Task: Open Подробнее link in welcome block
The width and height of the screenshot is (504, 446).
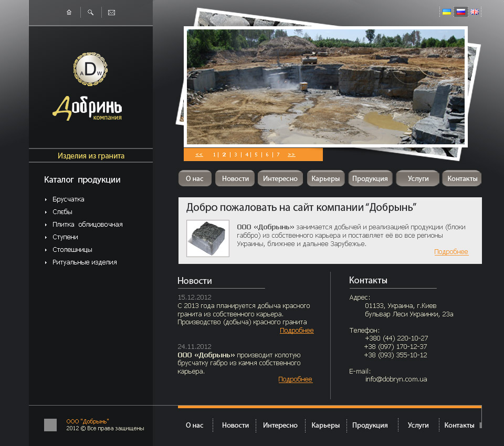Action: (x=451, y=252)
